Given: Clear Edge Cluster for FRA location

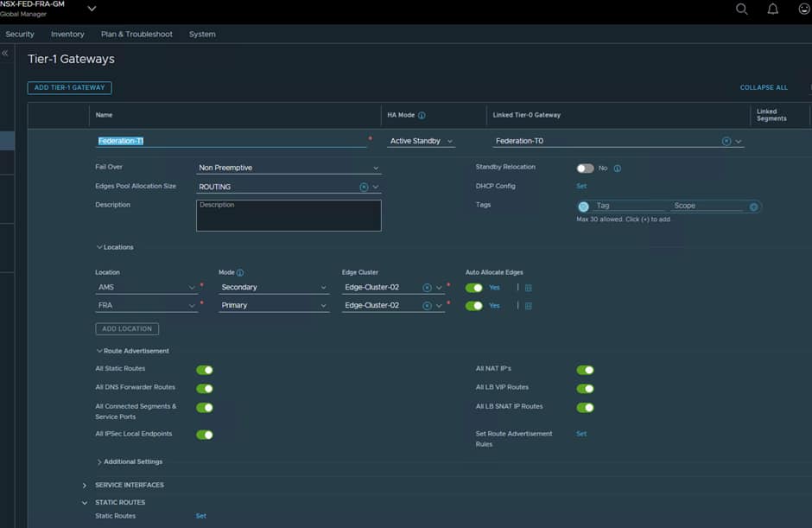Looking at the screenshot, I should (x=427, y=306).
